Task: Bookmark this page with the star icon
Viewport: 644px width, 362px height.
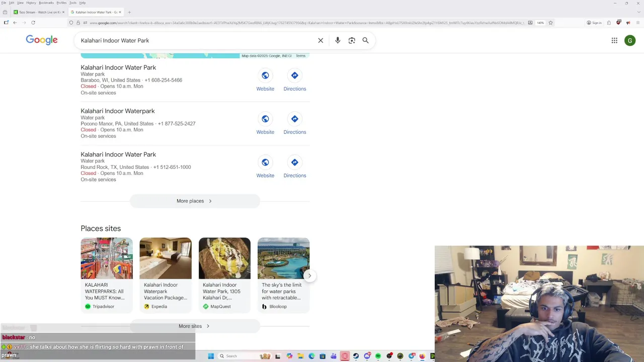Action: [x=550, y=23]
